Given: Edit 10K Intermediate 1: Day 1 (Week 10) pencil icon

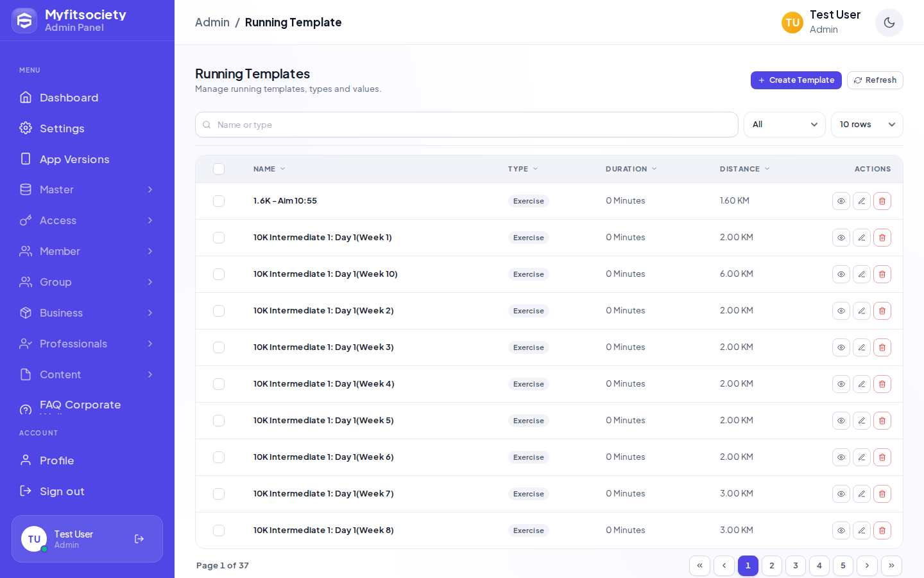Looking at the screenshot, I should [x=862, y=274].
